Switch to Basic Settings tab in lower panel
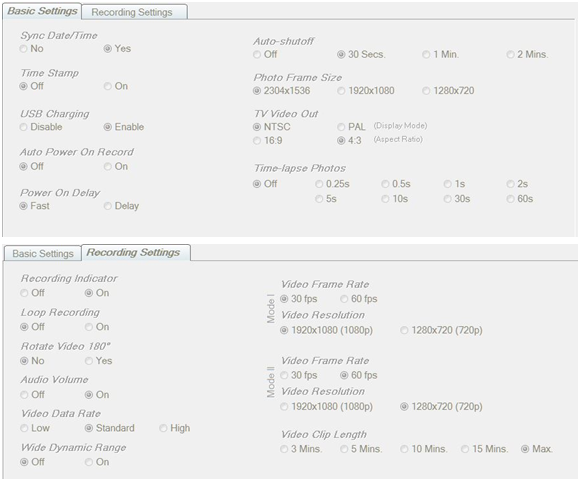Viewport: 579px width, 481px height. click(43, 254)
